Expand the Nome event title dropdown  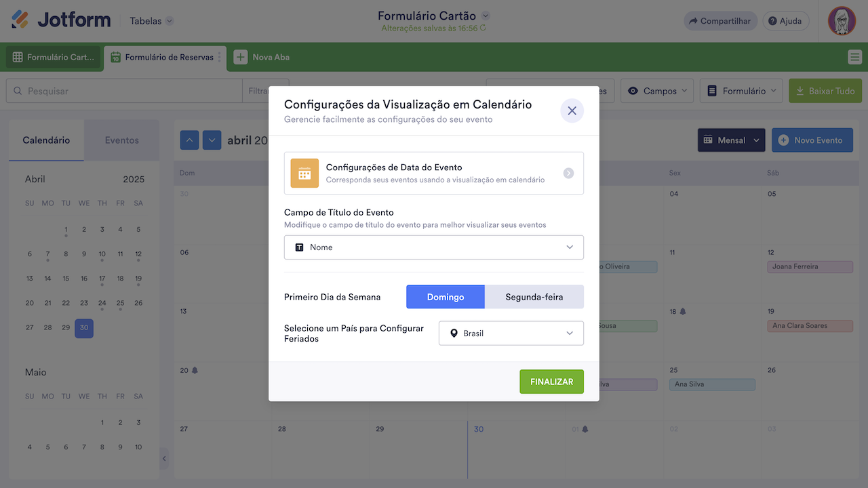[x=434, y=247]
